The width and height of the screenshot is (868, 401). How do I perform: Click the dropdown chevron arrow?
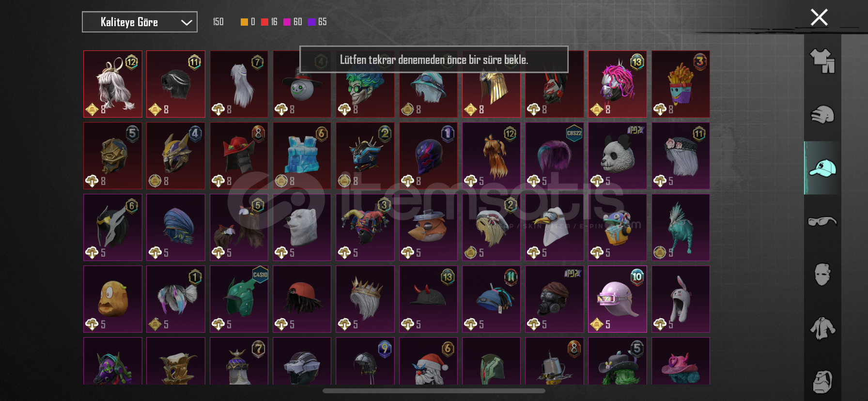(x=186, y=22)
